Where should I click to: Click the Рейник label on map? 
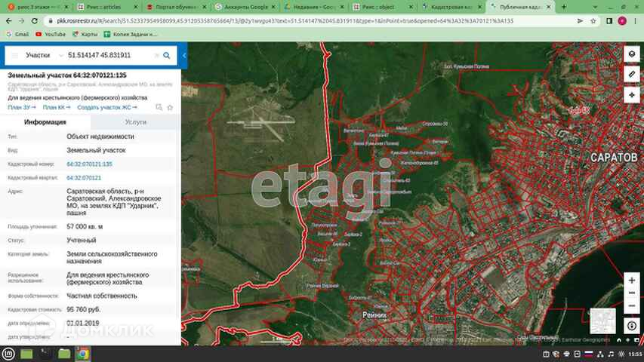pos(374,314)
